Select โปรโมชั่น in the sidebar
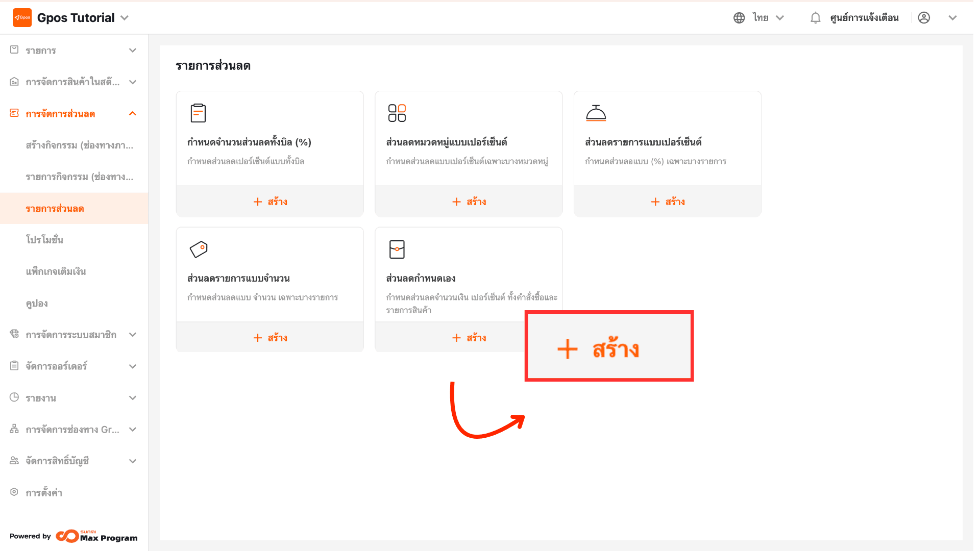980x551 pixels. (x=44, y=240)
